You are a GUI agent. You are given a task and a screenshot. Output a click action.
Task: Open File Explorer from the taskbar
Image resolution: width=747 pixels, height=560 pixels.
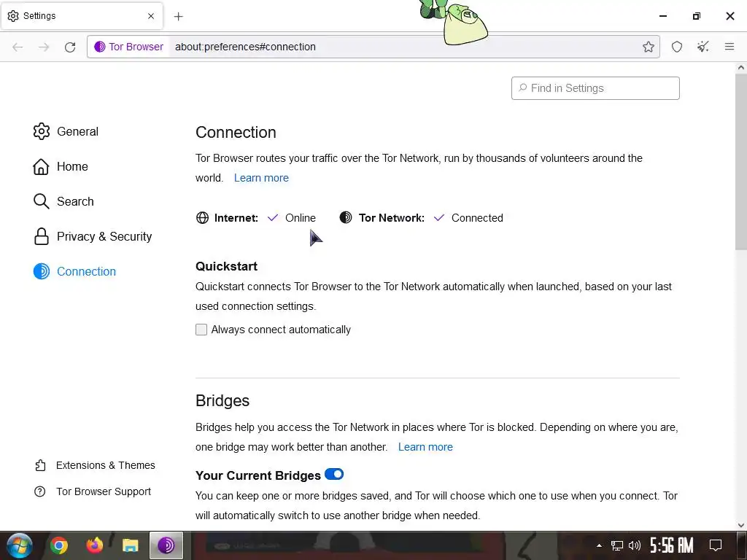click(130, 545)
